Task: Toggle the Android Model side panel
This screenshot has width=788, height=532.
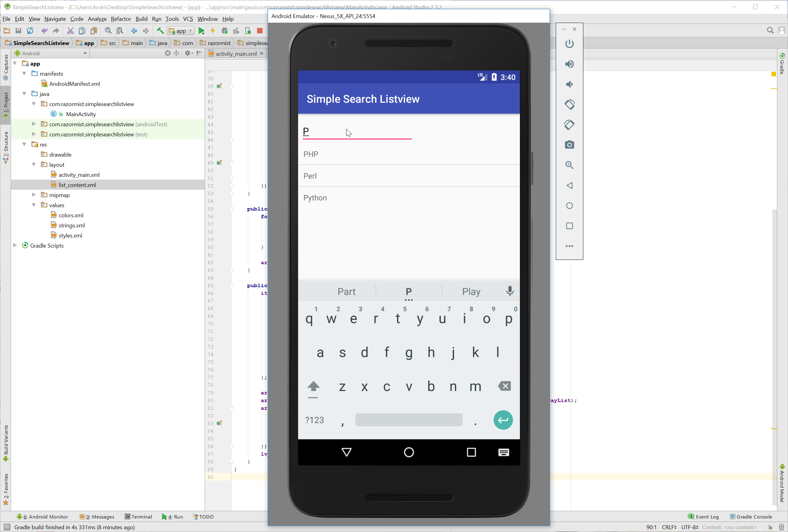Action: point(782,483)
